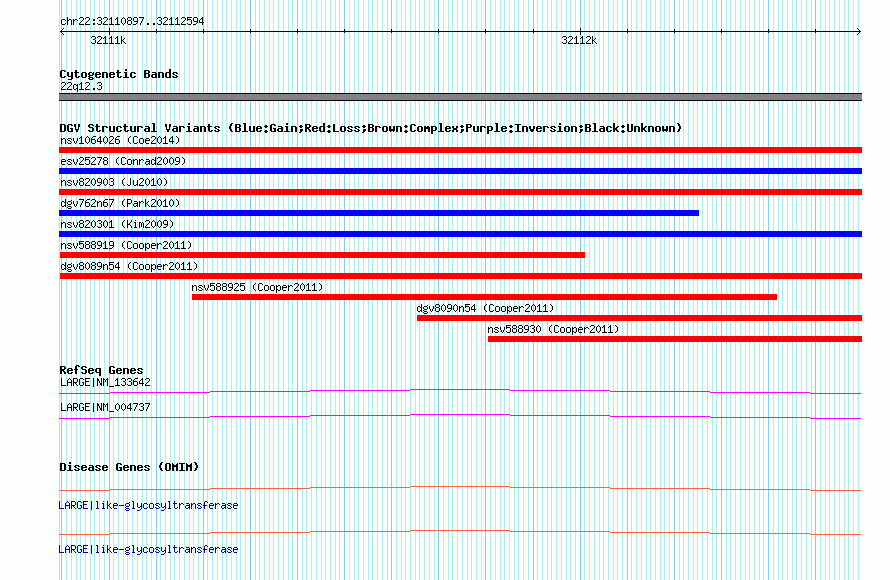Click the blue gain bar for esv25278
Viewport: 890px width, 580px height.
pos(460,171)
